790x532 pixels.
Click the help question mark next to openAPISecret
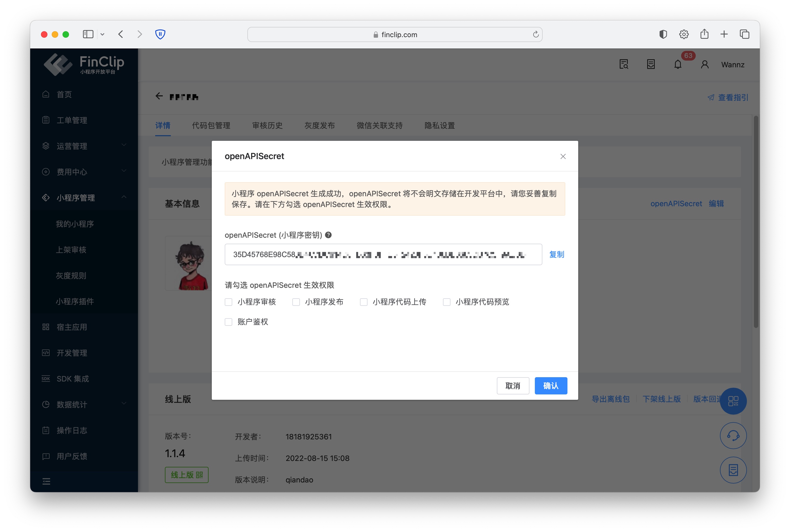pyautogui.click(x=328, y=235)
